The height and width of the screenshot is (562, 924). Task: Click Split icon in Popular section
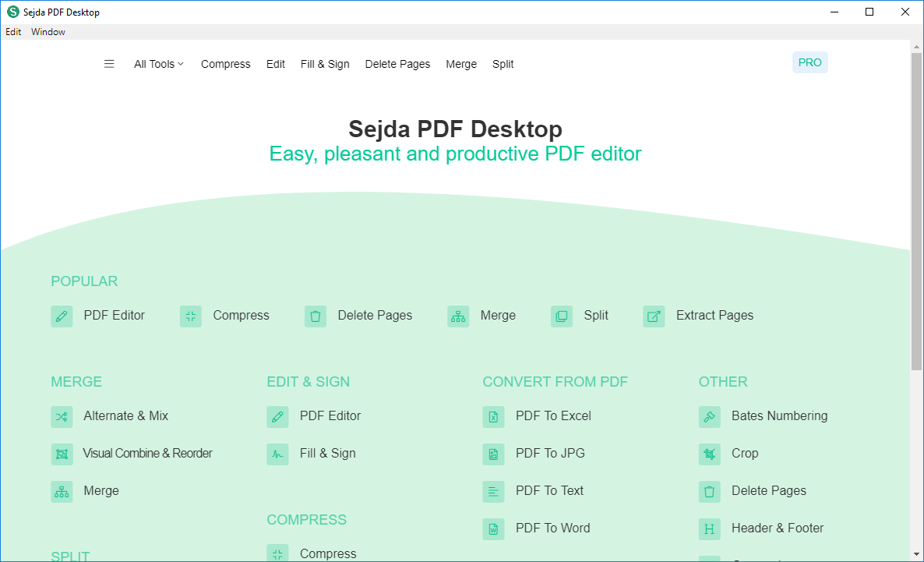click(x=562, y=316)
